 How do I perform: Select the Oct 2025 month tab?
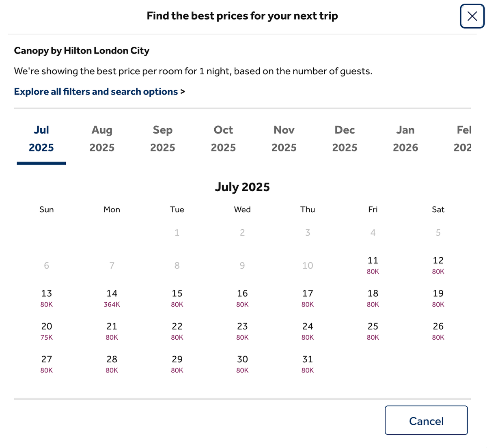223,138
